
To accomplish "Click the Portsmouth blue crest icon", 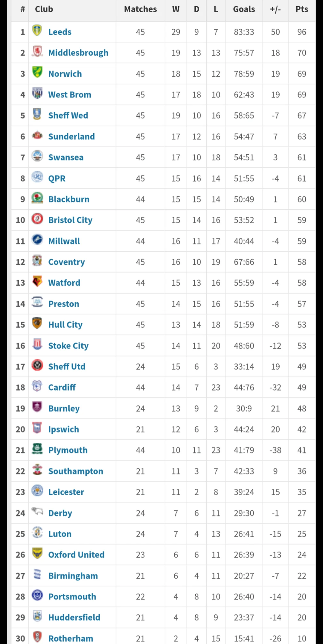I will tap(37, 595).
